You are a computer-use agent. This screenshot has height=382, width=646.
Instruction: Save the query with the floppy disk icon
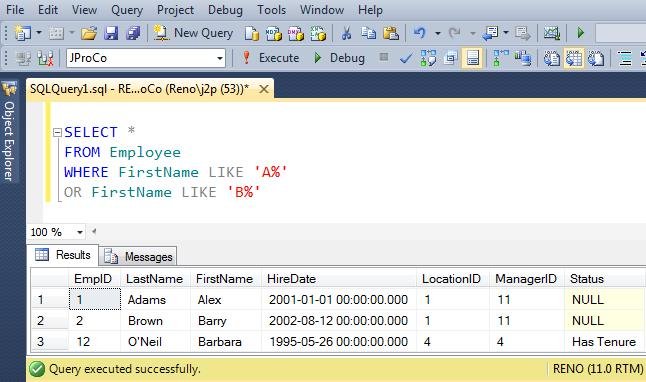click(111, 33)
